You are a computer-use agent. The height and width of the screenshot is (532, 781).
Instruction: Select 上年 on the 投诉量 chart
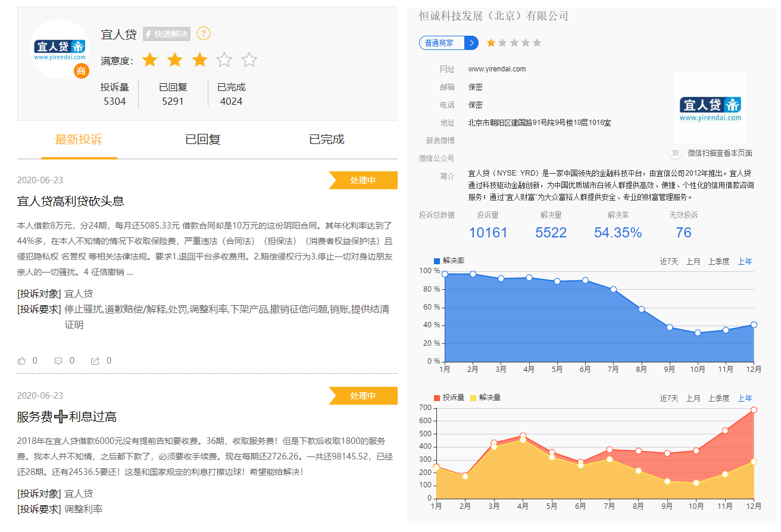745,398
